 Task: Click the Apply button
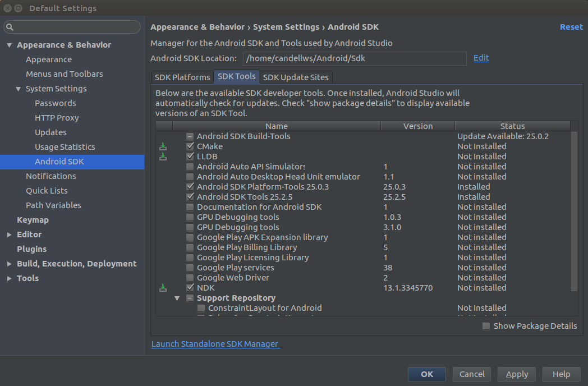[517, 374]
